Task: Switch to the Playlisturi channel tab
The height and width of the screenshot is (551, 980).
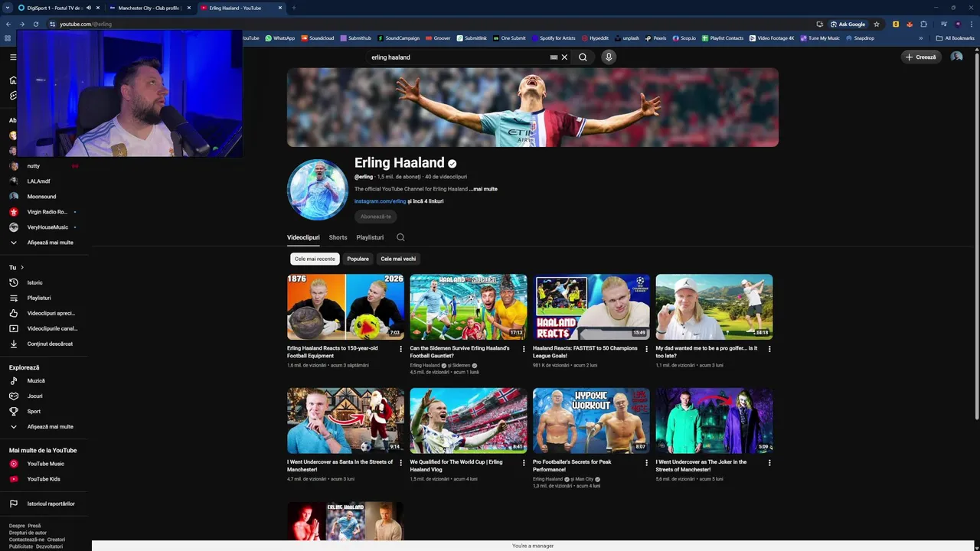Action: tap(370, 237)
